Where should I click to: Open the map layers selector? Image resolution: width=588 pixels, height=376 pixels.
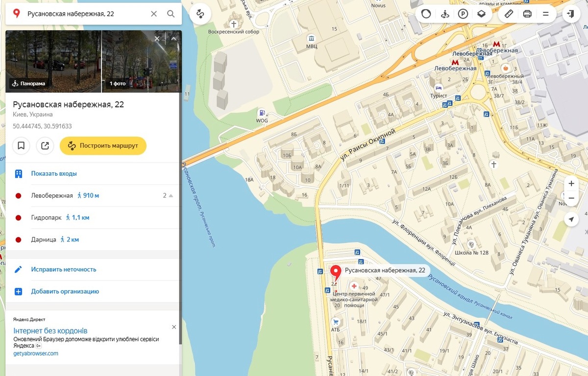coord(481,14)
